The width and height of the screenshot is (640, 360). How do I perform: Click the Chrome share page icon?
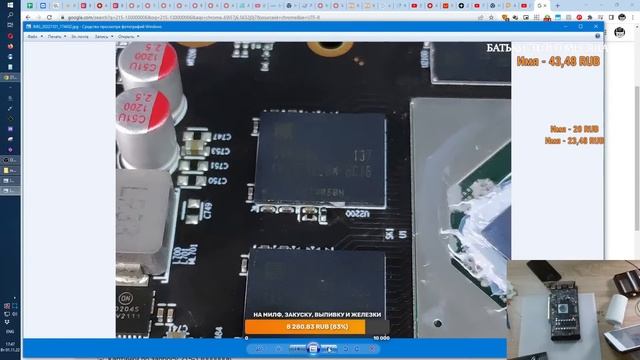481,18
